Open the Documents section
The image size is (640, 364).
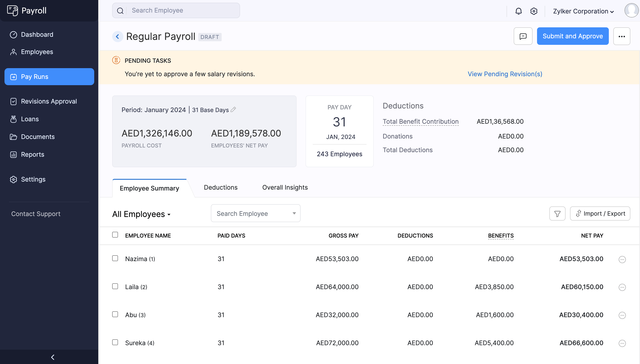[38, 137]
